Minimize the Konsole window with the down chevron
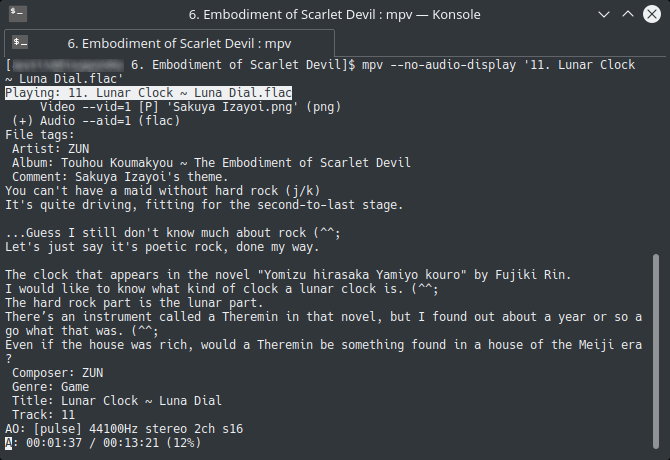 click(x=603, y=15)
